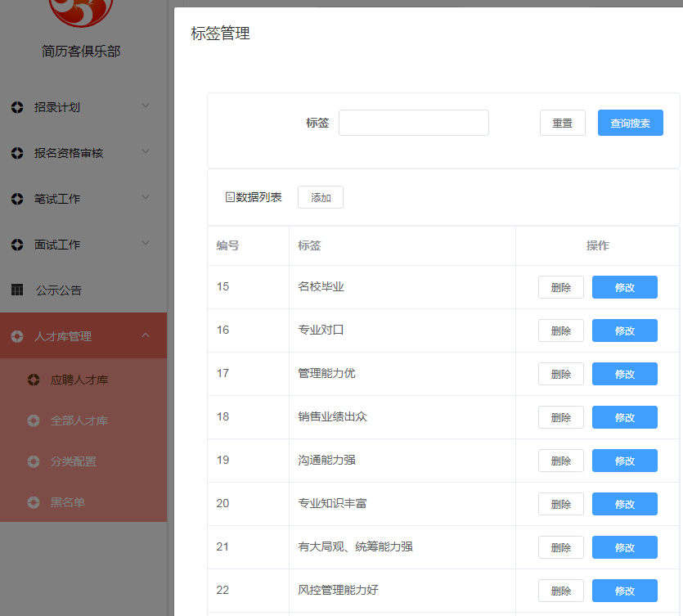Collapse the 人才库管理 submenu chevron

146,335
